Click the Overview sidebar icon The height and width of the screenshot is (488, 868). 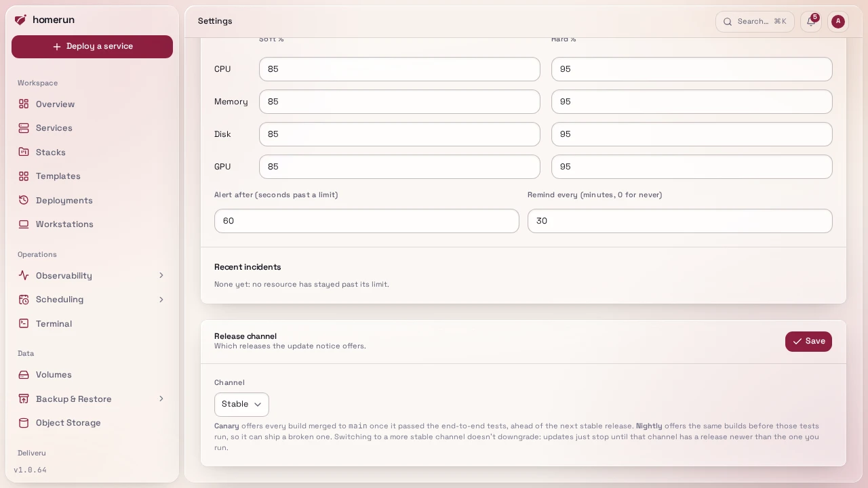click(x=24, y=104)
